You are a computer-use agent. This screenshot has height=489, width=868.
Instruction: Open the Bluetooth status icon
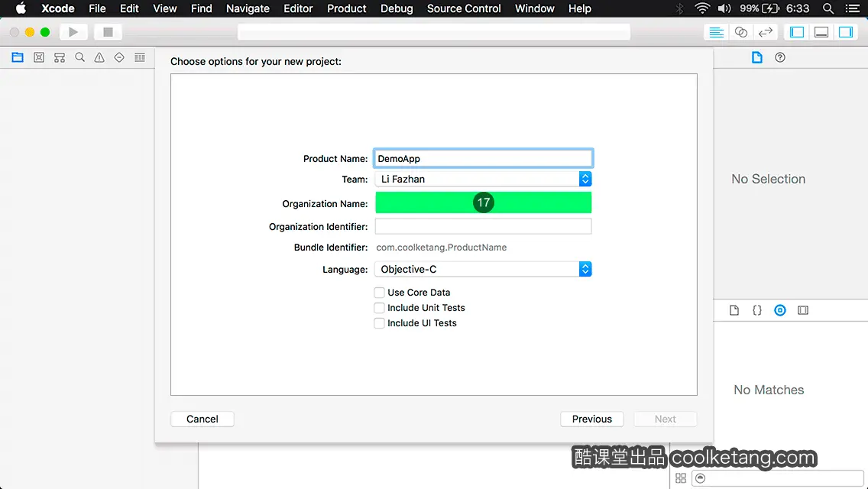[680, 8]
